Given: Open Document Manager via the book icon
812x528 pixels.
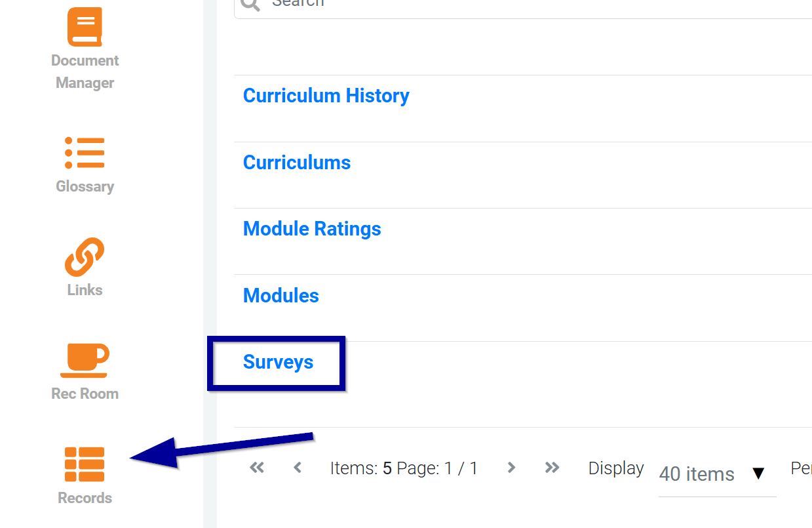Looking at the screenshot, I should (x=85, y=28).
